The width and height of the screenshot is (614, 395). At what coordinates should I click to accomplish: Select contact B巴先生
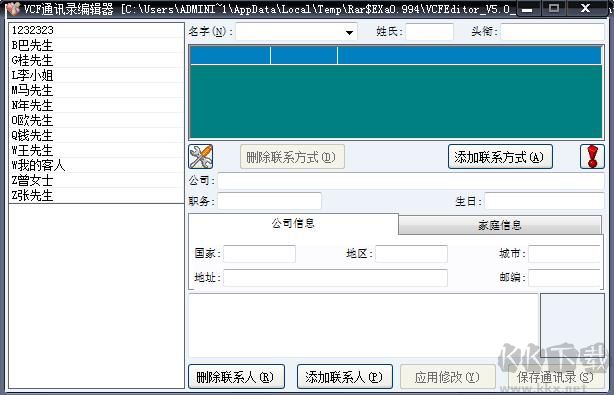pos(96,45)
